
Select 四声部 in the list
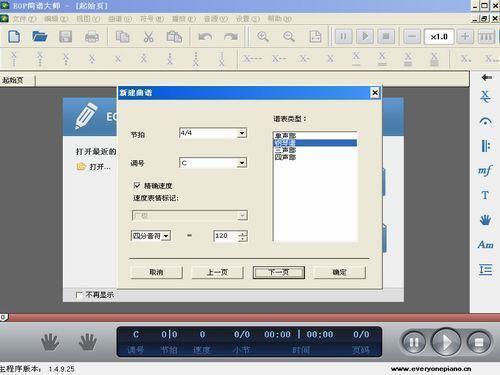[315, 157]
